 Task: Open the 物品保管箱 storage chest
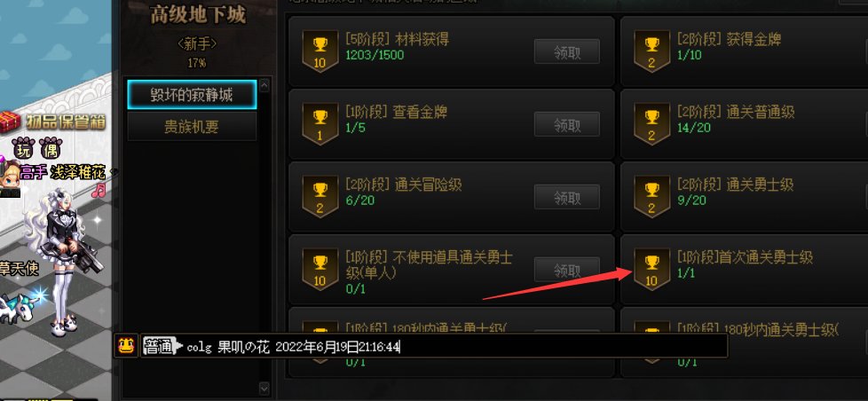point(53,122)
